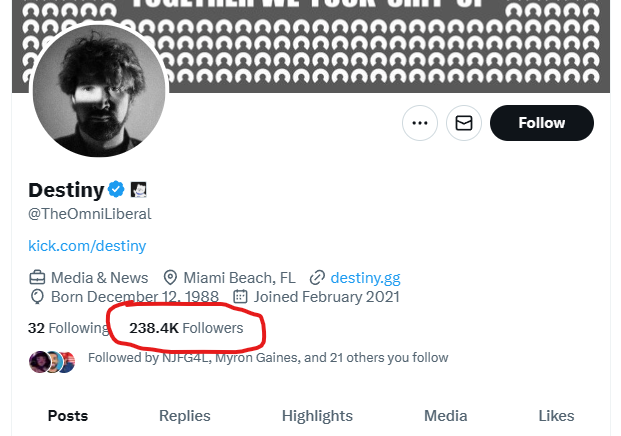
Task: Click the location pin icon
Action: [170, 278]
